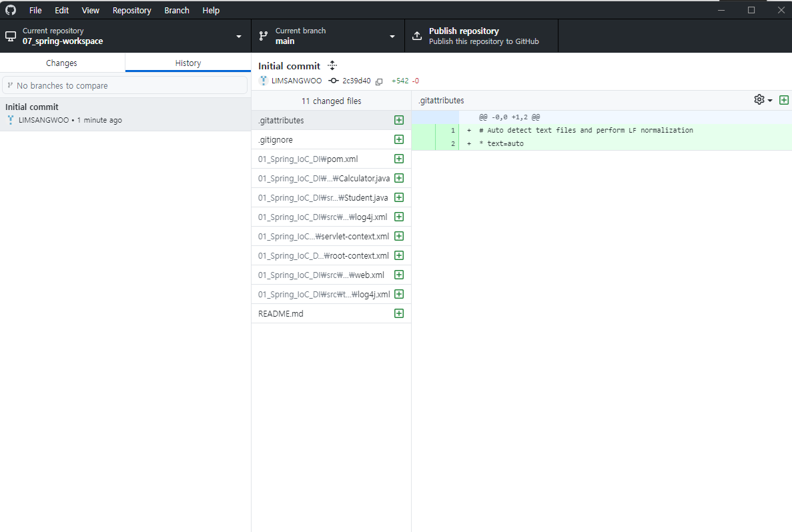Click the branch icon in branch selector
Screen dimensions: 792x532
(x=263, y=37)
